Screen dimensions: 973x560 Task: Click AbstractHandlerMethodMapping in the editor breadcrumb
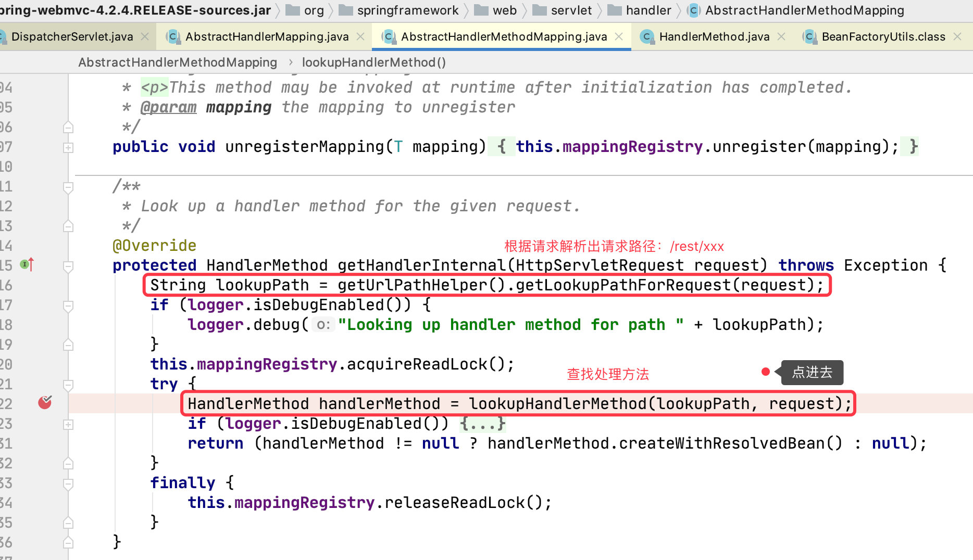[178, 62]
